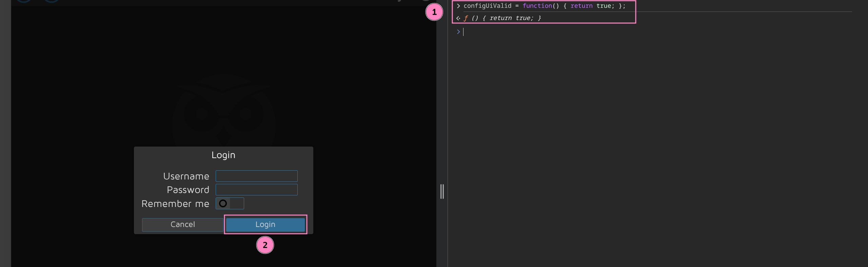This screenshot has height=267, width=868.
Task: Click chevron beside the configUiValid command
Action: pos(458,6)
